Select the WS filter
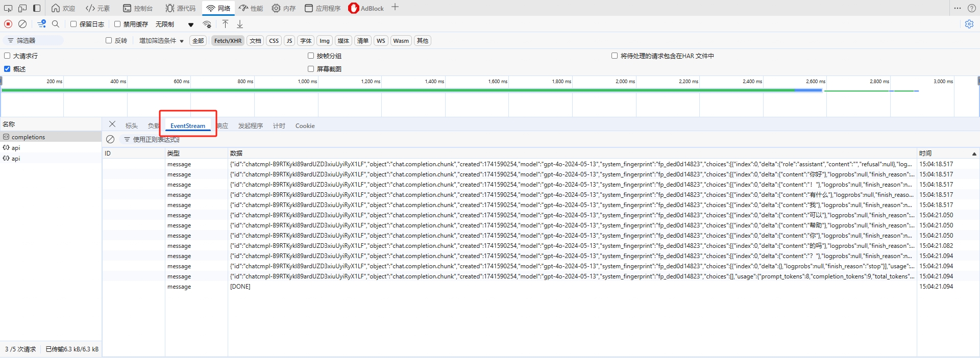Viewport: 980px width, 358px height. coord(381,41)
